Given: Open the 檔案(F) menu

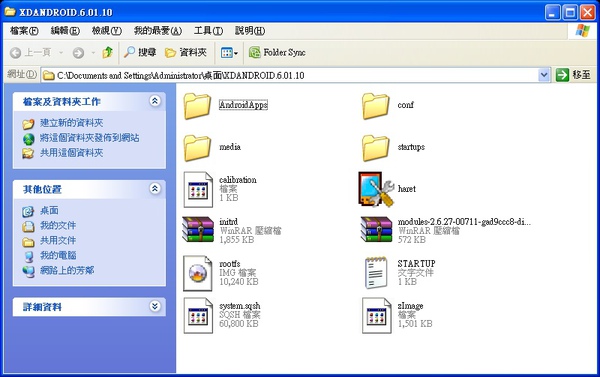Looking at the screenshot, I should [24, 31].
